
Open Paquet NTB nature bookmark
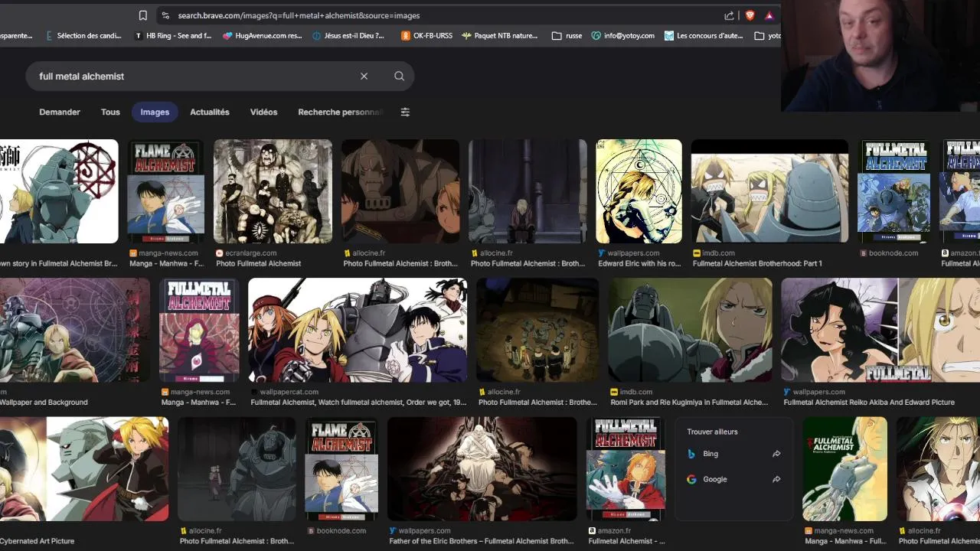tap(500, 35)
